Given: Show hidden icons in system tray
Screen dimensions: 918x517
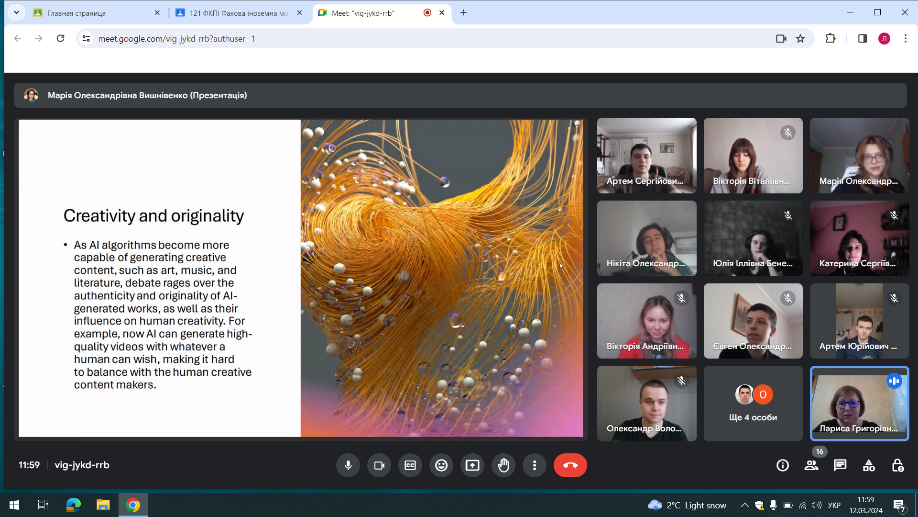Looking at the screenshot, I should [744, 505].
